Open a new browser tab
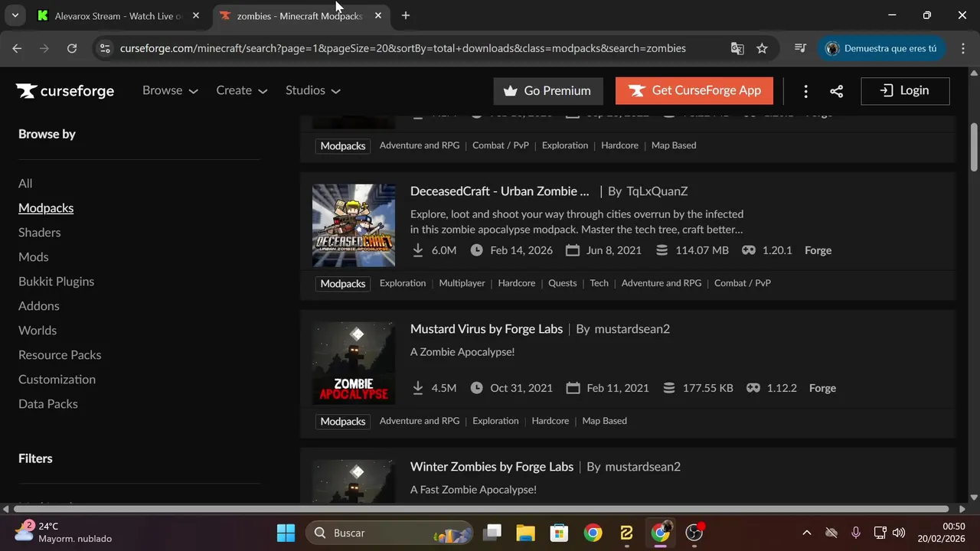Screen dimensions: 980x551 (406, 15)
